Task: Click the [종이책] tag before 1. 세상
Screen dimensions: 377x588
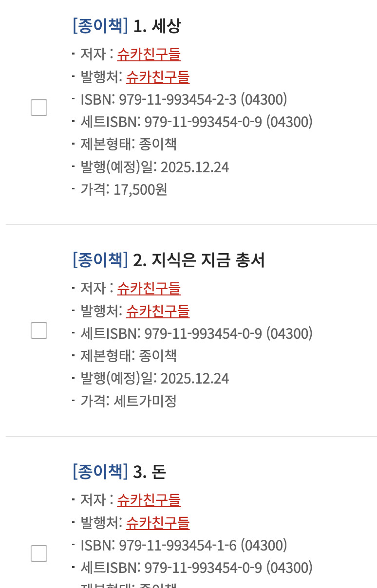Action: click(x=100, y=26)
